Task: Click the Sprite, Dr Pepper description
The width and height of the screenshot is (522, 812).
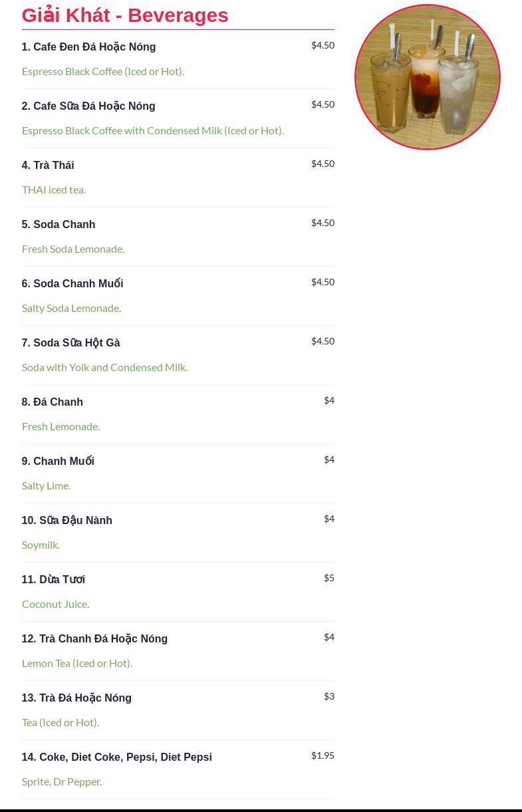Action: (62, 781)
